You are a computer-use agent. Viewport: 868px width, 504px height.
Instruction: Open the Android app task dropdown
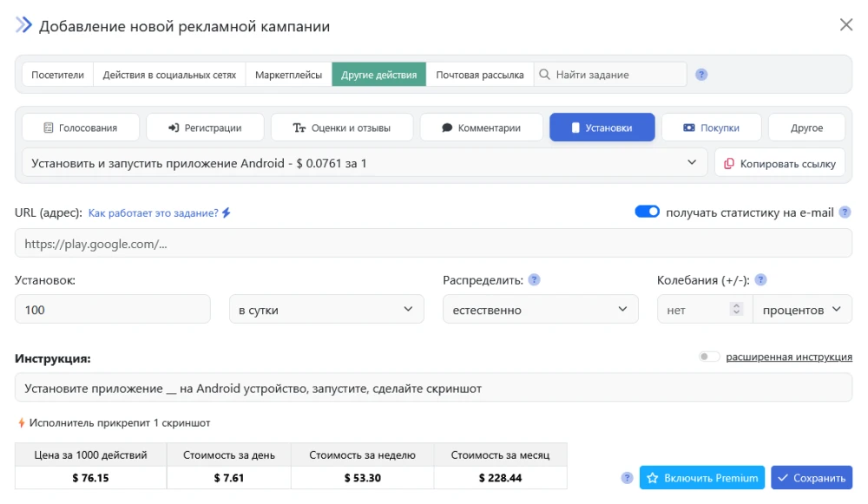coord(692,162)
